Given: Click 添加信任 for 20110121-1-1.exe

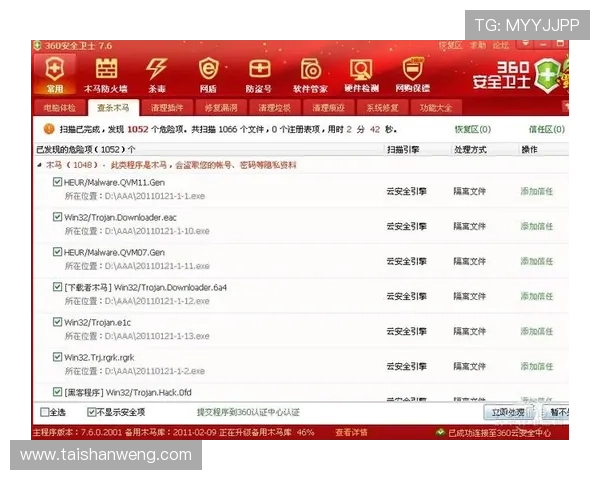Looking at the screenshot, I should pyautogui.click(x=537, y=191).
